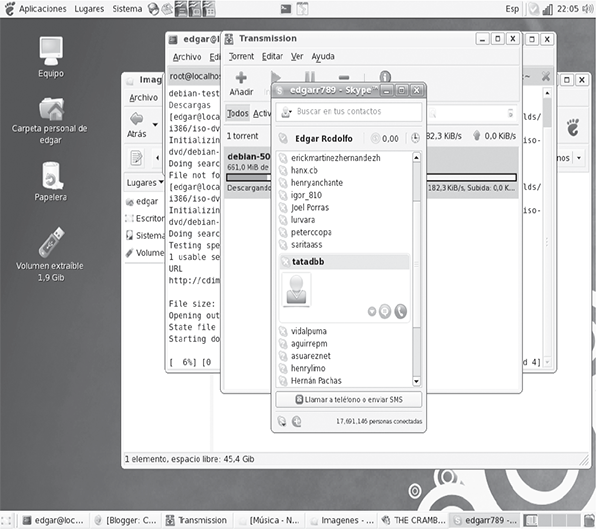Expand tatadbb contact options dropdown arrow
The width and height of the screenshot is (600, 530).
371,312
